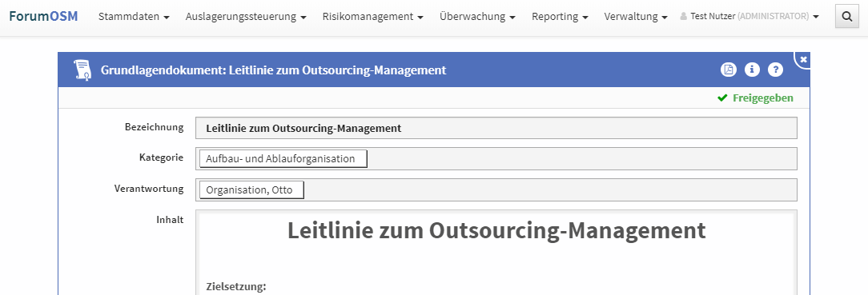This screenshot has height=295, width=868.
Task: Click the document scroll icon beside title
Action: click(x=82, y=70)
